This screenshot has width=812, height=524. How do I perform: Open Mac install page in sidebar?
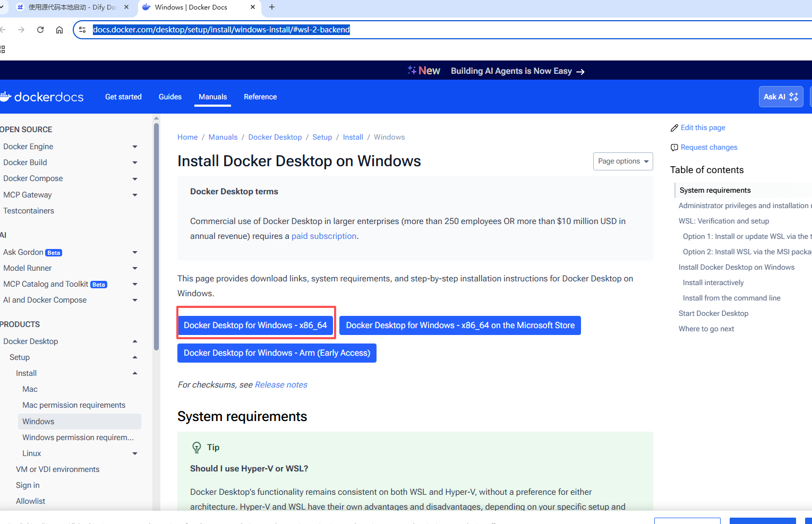click(x=30, y=389)
